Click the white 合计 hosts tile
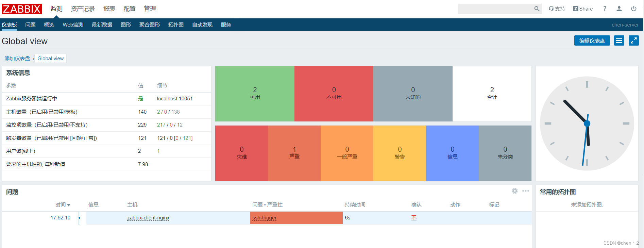The image size is (644, 248). pos(492,94)
